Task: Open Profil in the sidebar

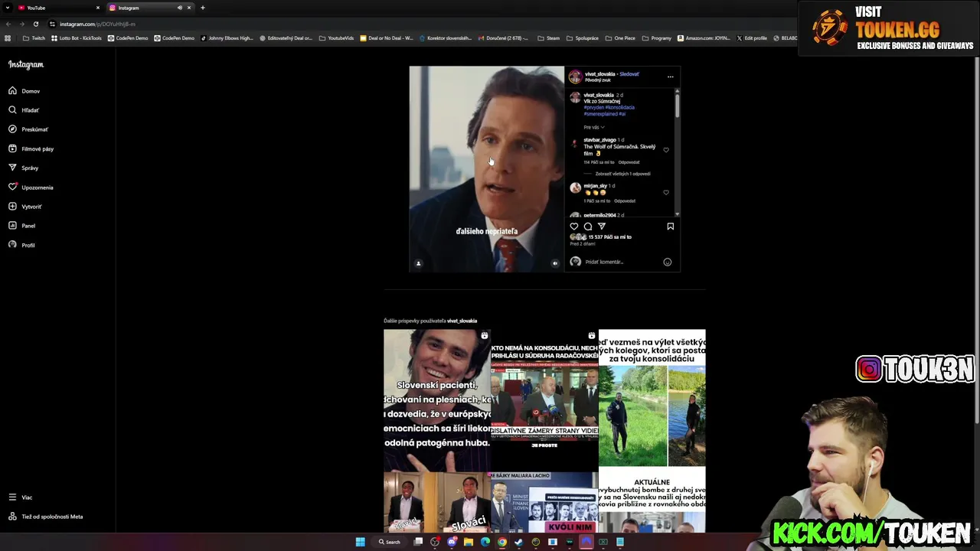Action: [21, 245]
